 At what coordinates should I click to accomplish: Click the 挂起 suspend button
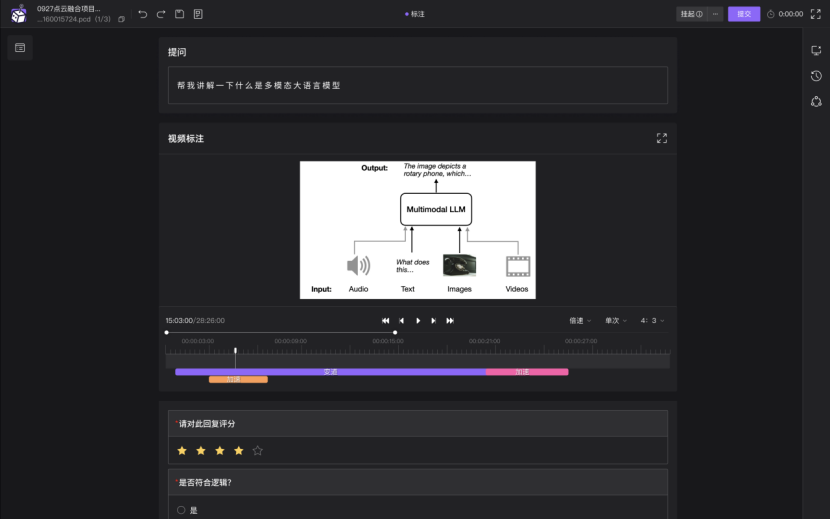691,14
